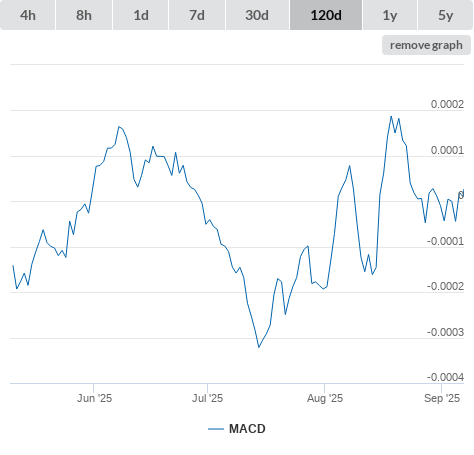
Task: Switch chart to the 1y range
Action: tap(390, 15)
